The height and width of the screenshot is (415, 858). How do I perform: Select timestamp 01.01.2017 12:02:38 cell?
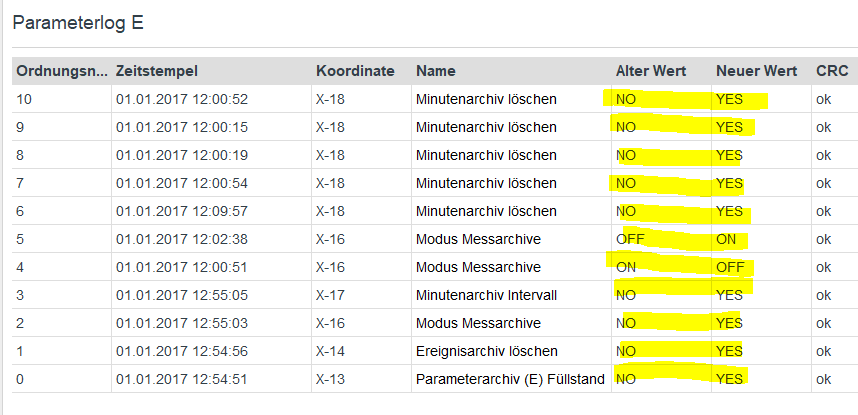pyautogui.click(x=182, y=239)
